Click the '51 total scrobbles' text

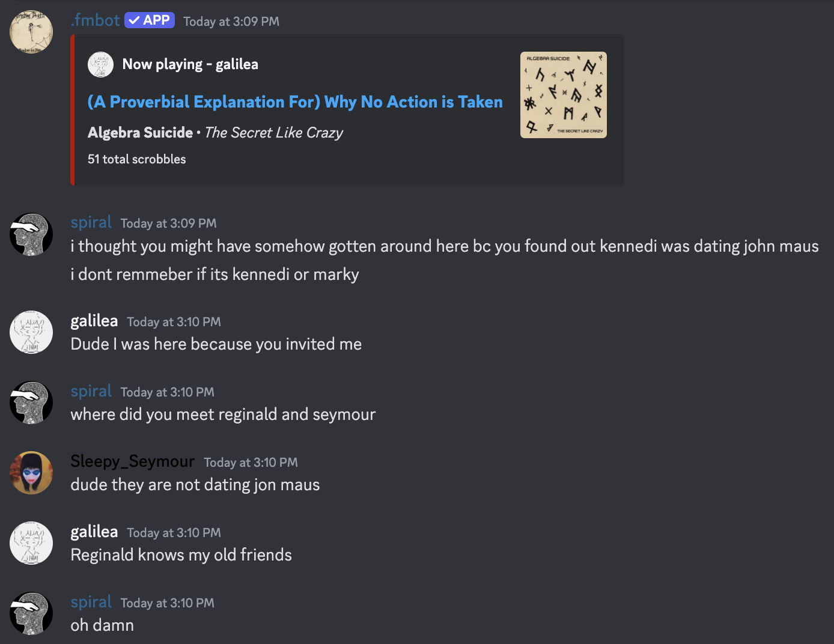point(137,159)
